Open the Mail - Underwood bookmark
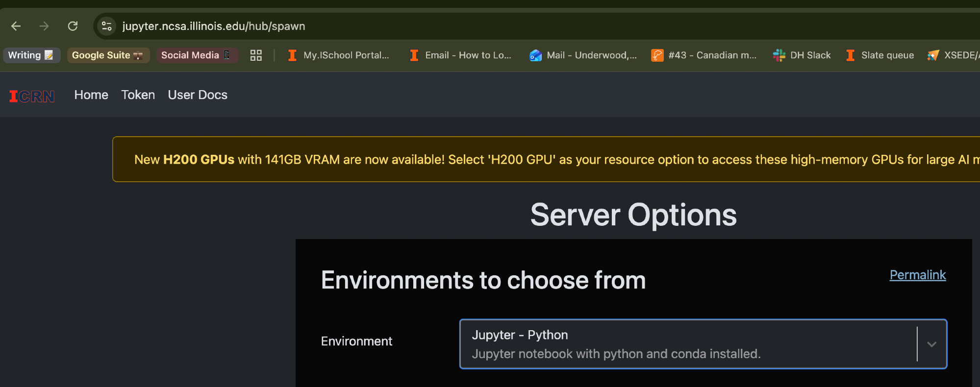This screenshot has height=387, width=980. click(583, 55)
